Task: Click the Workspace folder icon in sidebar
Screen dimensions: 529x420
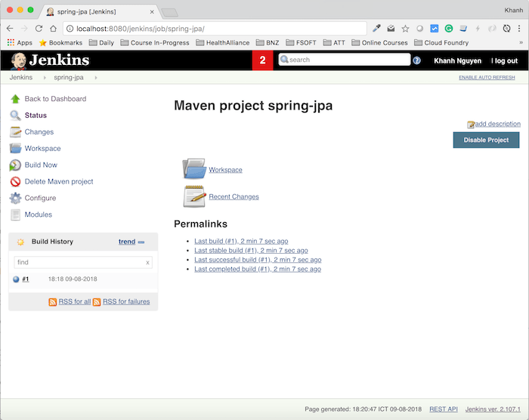Action: pyautogui.click(x=15, y=148)
